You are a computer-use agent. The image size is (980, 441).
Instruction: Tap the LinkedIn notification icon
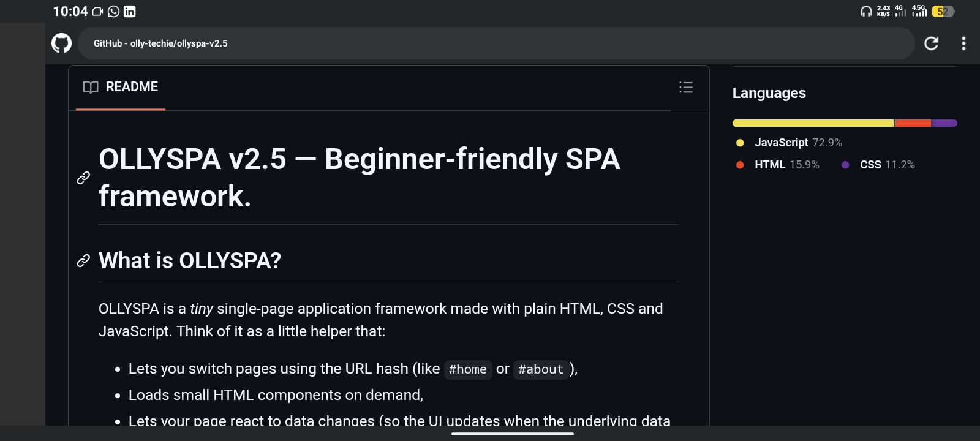click(x=130, y=12)
